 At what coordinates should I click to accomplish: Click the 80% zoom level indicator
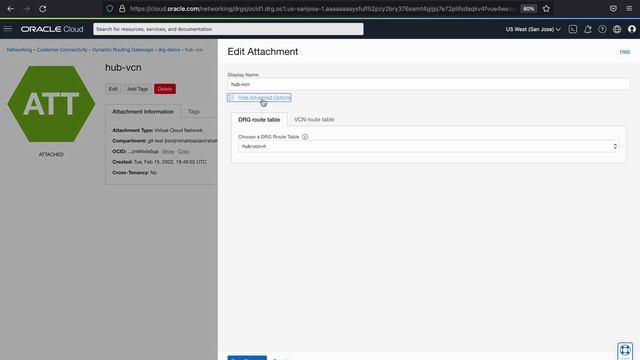[x=528, y=9]
